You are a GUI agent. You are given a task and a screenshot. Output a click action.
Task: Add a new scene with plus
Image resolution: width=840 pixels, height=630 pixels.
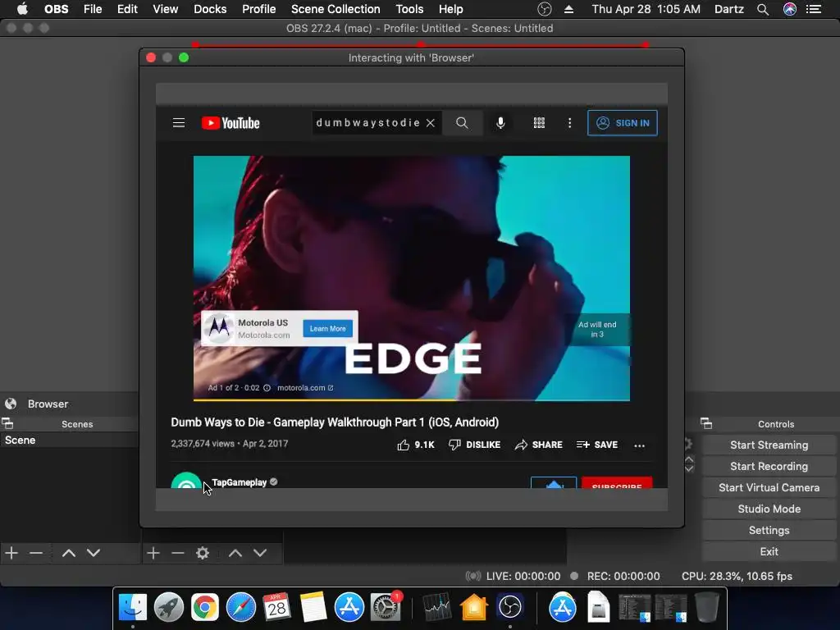[x=11, y=553]
